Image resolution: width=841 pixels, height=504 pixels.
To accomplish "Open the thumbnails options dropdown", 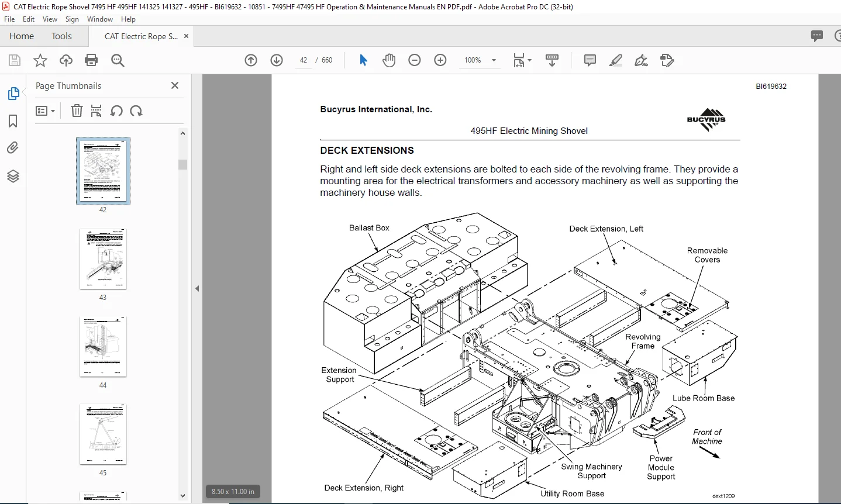I will point(45,111).
